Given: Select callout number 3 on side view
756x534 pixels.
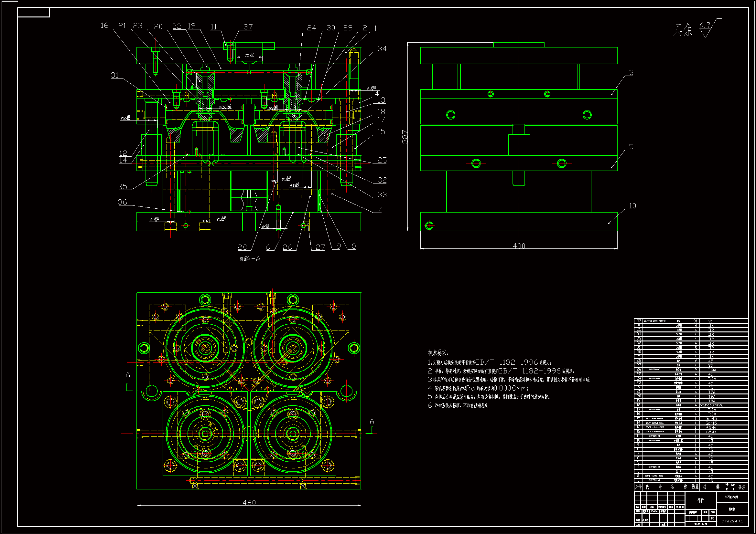Looking at the screenshot, I should pos(631,72).
